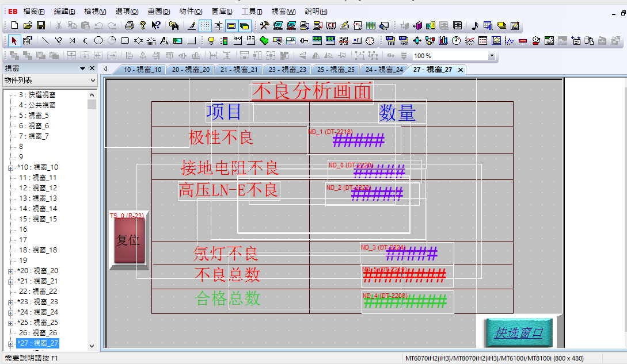Click the Save project icon

click(x=41, y=25)
